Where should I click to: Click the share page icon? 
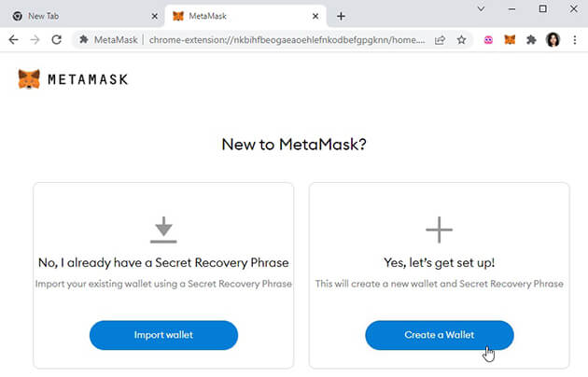point(440,40)
